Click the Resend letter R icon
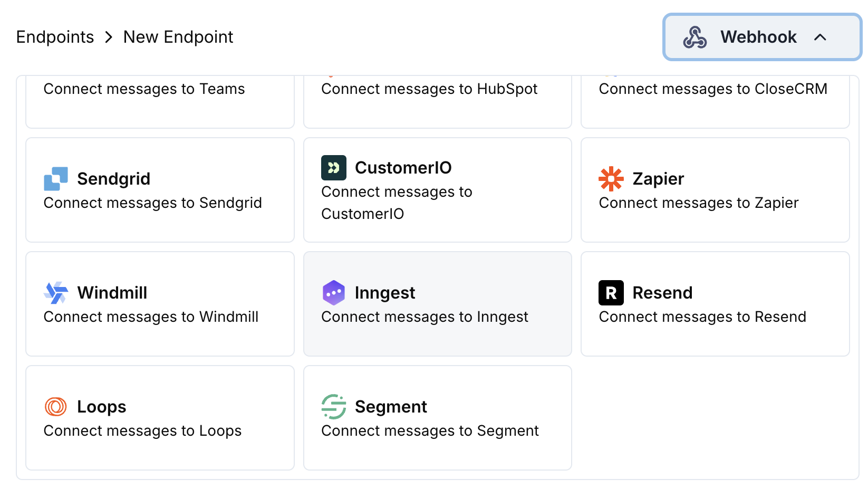 pyautogui.click(x=611, y=293)
